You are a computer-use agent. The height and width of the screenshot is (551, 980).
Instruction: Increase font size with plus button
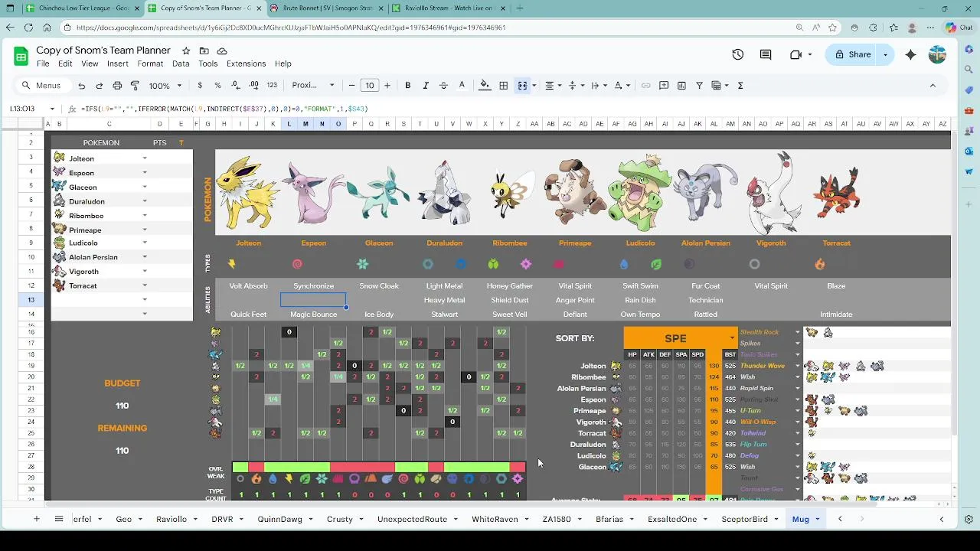click(x=387, y=86)
